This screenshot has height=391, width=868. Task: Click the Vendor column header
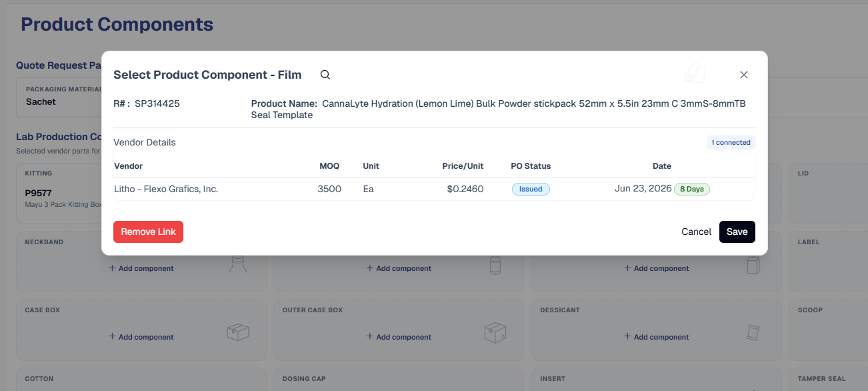[x=128, y=165]
